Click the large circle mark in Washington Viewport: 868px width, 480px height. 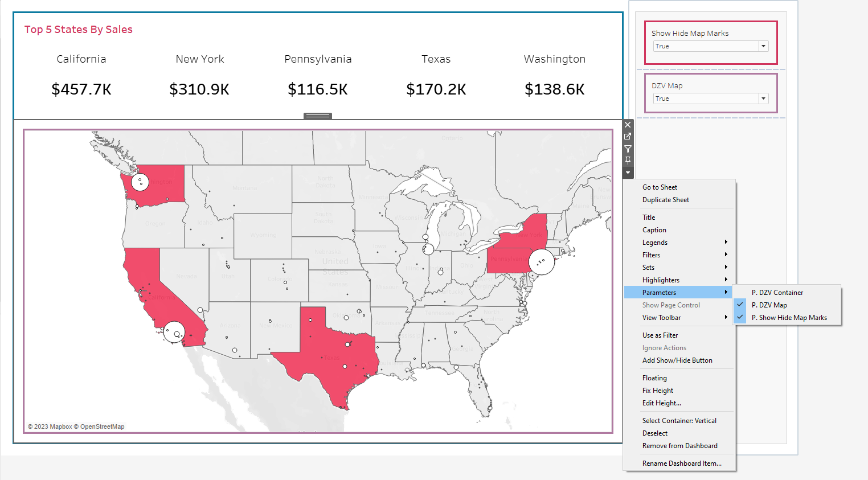[x=140, y=182]
